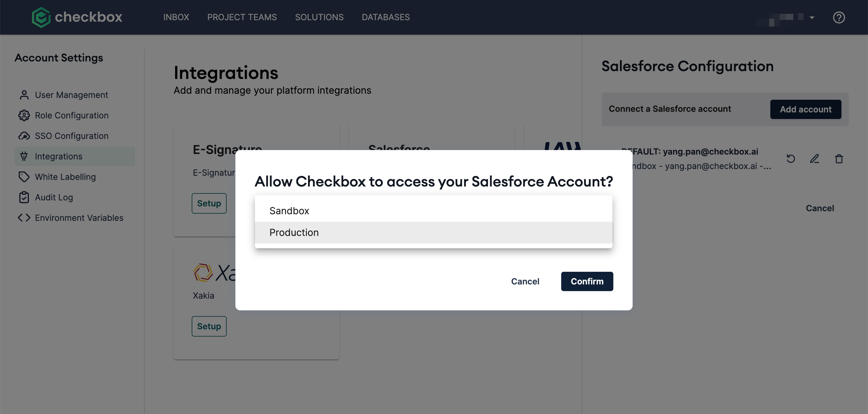
Task: Click the Add account button
Action: point(805,109)
